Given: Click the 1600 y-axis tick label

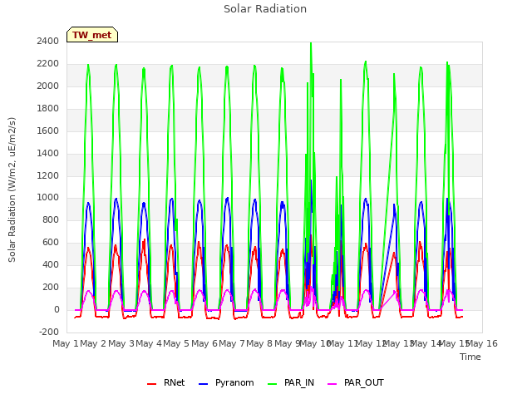Looking at the screenshot, I should 48,131.
